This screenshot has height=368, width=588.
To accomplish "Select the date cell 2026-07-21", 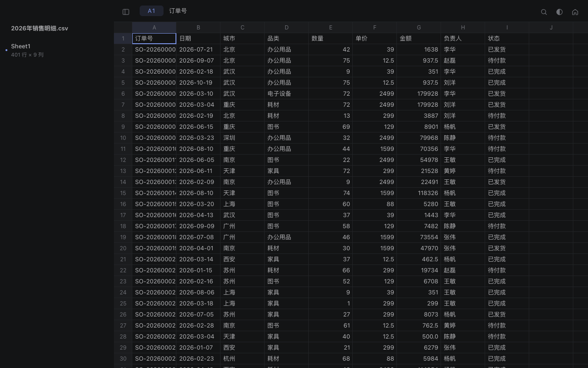I will click(x=198, y=50).
